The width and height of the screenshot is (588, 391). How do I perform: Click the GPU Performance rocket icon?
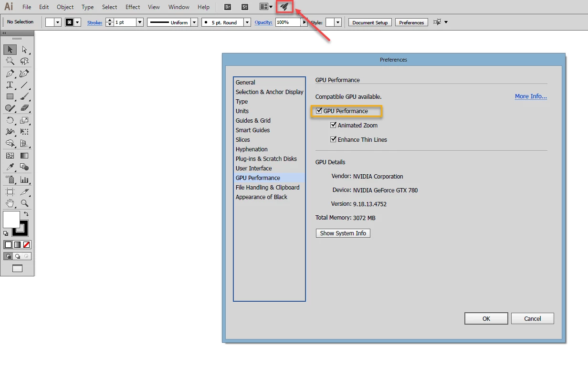click(284, 7)
